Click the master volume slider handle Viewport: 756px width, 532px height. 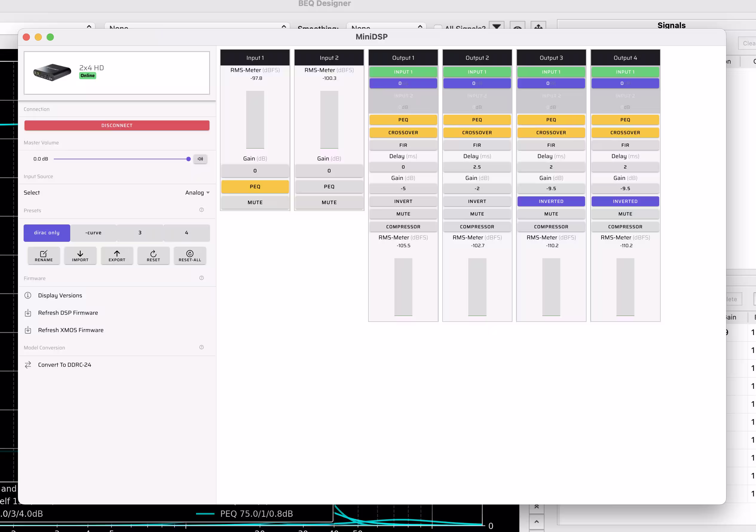click(188, 159)
